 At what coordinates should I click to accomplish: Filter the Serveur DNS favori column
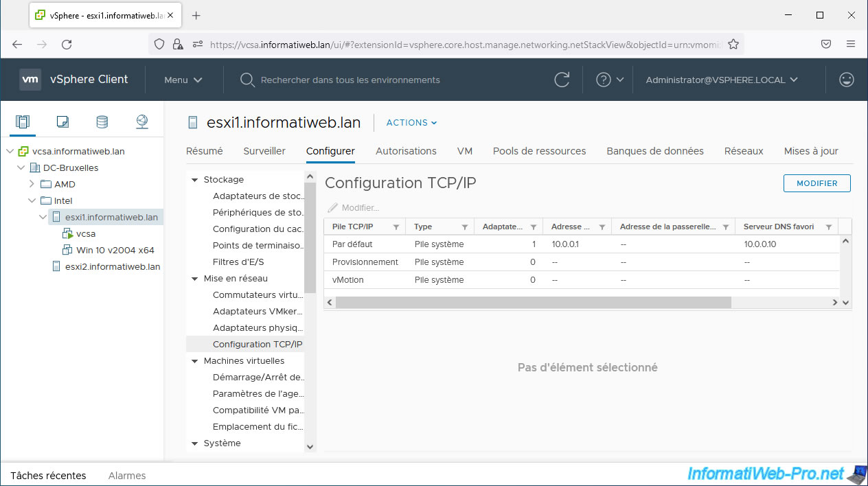coord(828,227)
